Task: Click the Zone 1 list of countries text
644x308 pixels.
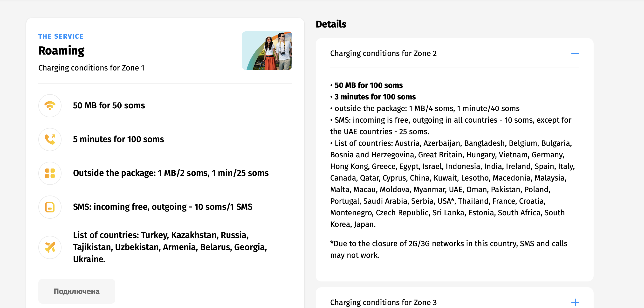Action: click(x=170, y=247)
